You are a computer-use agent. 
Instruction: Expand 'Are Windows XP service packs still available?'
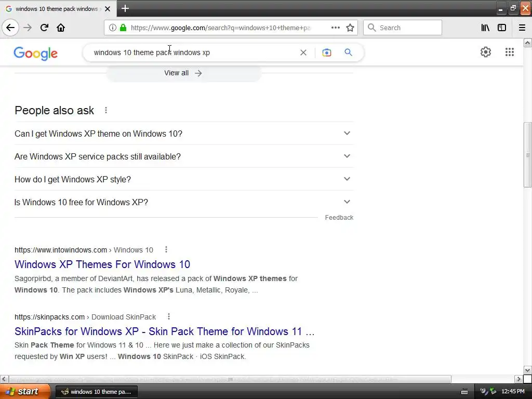(x=184, y=156)
